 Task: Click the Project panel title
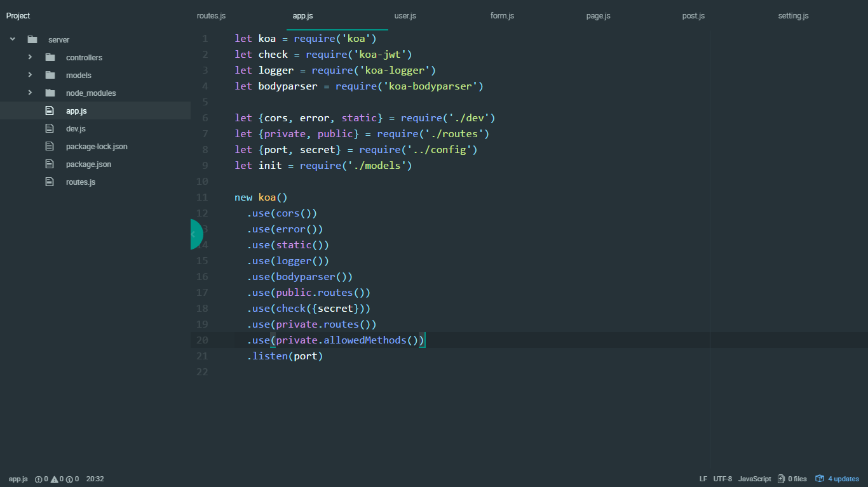tap(18, 16)
